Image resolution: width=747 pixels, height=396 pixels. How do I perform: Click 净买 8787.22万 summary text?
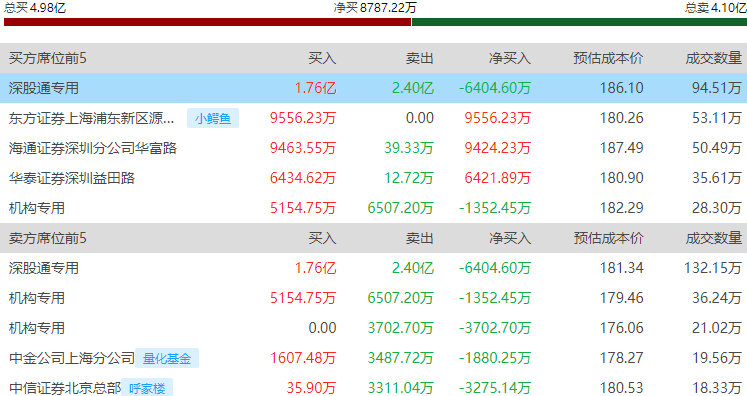pyautogui.click(x=375, y=7)
